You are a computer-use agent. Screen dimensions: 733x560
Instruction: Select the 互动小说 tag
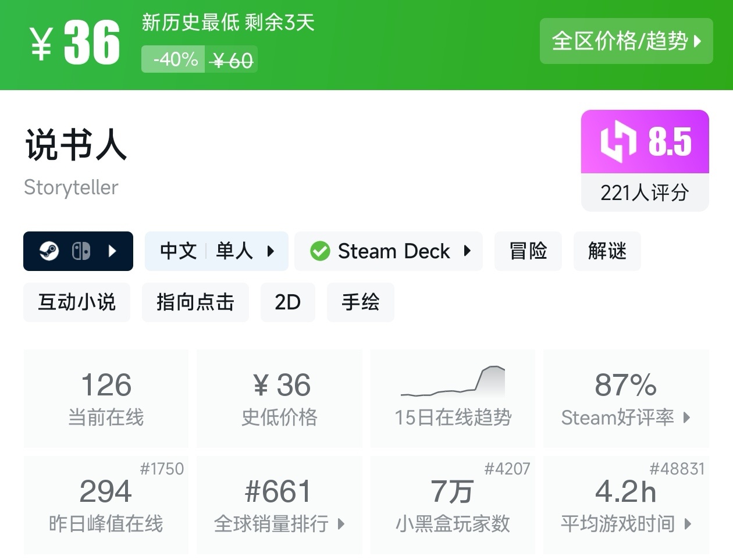pyautogui.click(x=77, y=302)
